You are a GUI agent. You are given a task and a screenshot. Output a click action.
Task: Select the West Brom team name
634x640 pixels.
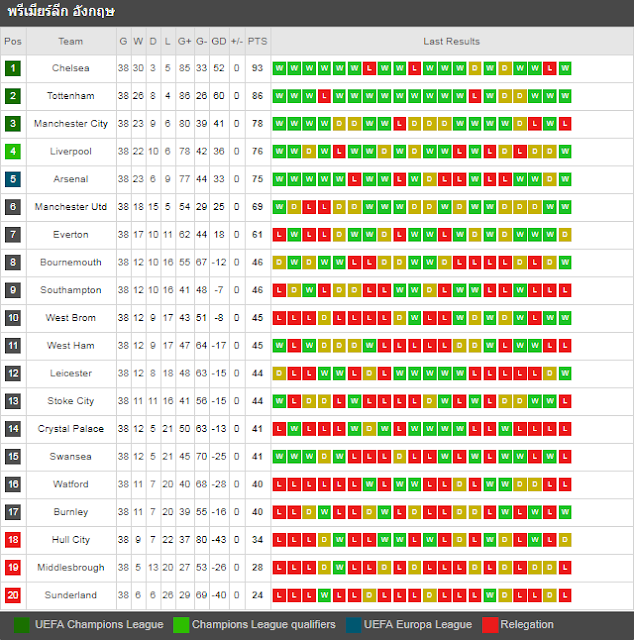tap(71, 318)
